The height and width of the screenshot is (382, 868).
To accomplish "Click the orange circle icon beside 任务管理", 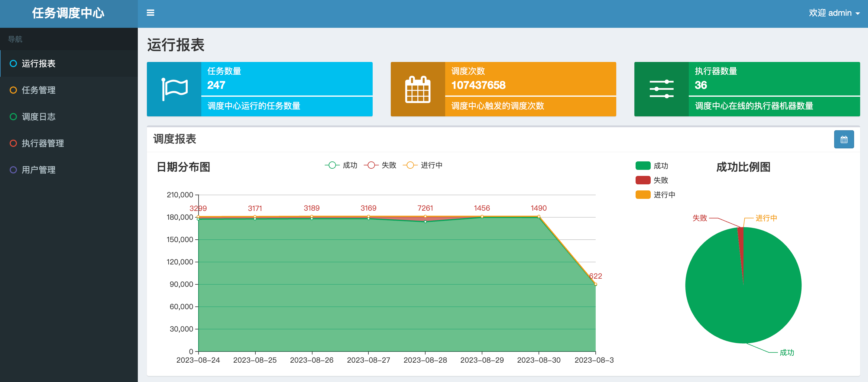I will pos(13,90).
